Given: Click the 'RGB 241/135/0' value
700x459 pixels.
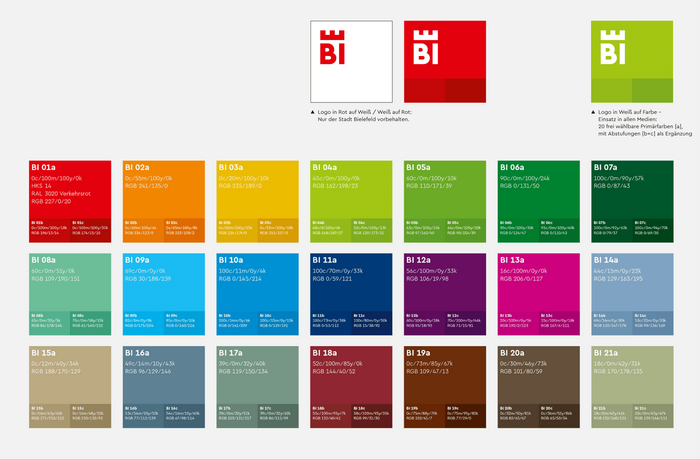Looking at the screenshot, I should tap(146, 186).
